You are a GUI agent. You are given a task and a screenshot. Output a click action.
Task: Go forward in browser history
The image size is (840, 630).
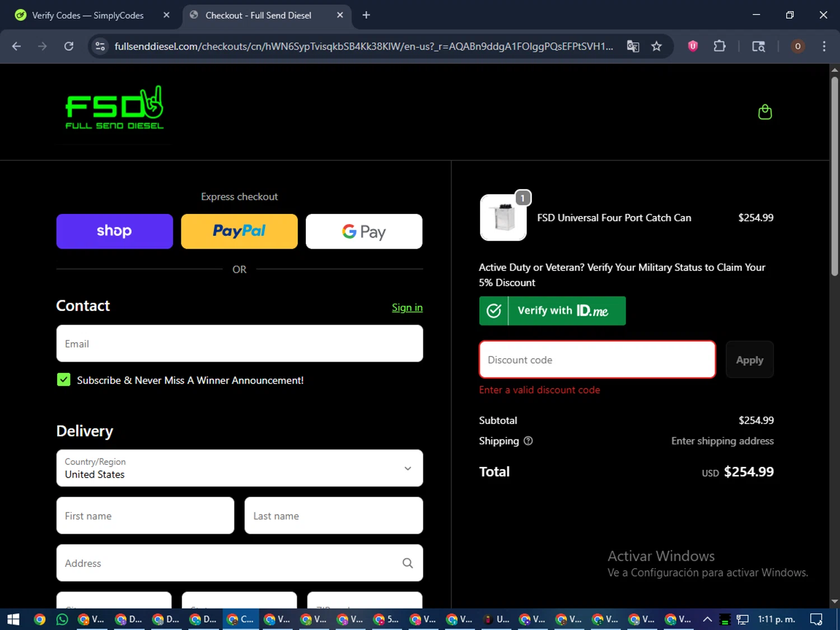tap(43, 46)
